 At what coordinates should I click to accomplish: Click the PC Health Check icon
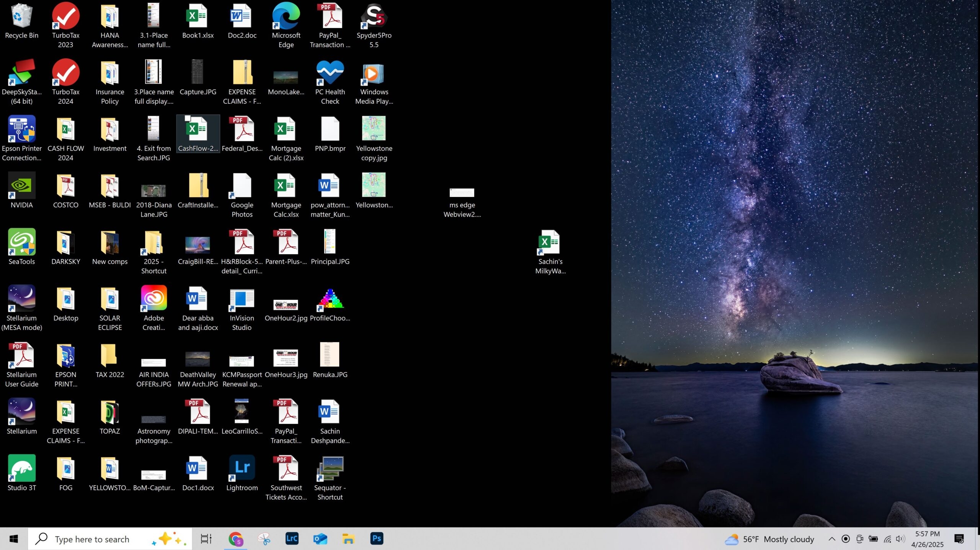tap(330, 74)
